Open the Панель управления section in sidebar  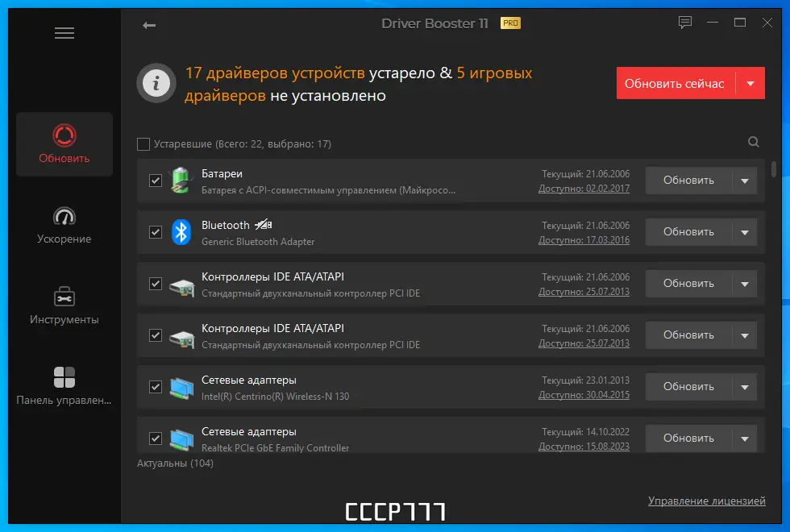coord(64,386)
